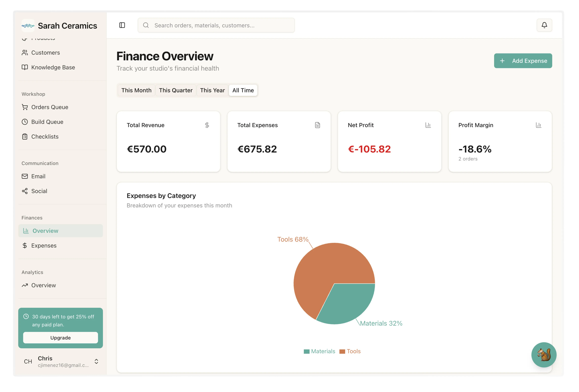
Task: Click the Add Expense button
Action: [x=523, y=61]
